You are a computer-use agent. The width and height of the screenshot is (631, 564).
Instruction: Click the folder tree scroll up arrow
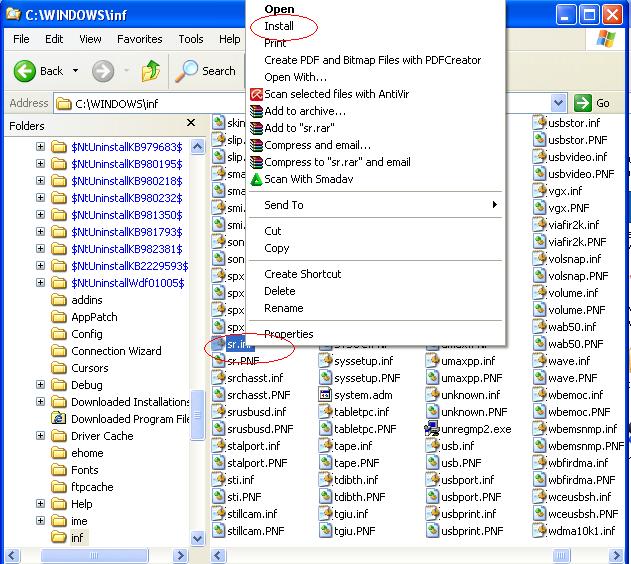tap(197, 146)
